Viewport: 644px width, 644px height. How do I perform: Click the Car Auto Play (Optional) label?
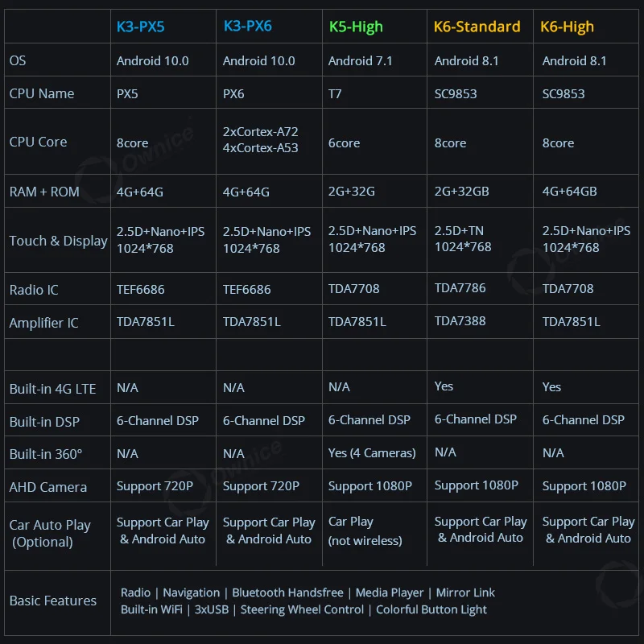click(50, 533)
